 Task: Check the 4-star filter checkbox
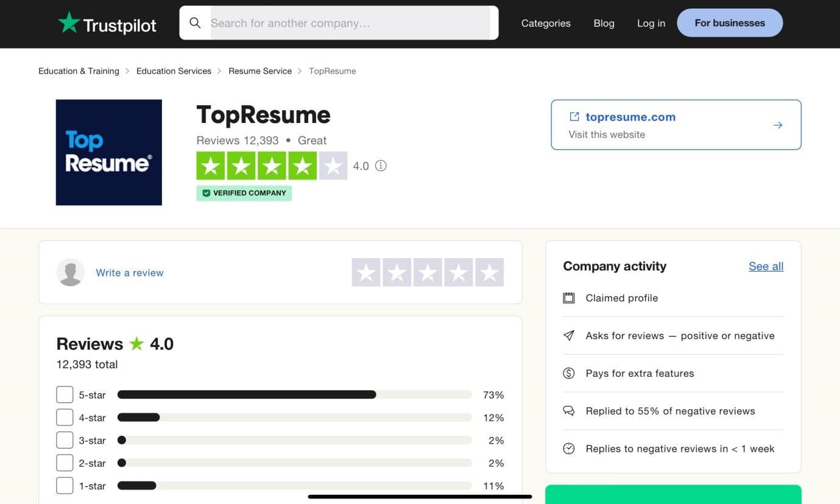coord(65,418)
